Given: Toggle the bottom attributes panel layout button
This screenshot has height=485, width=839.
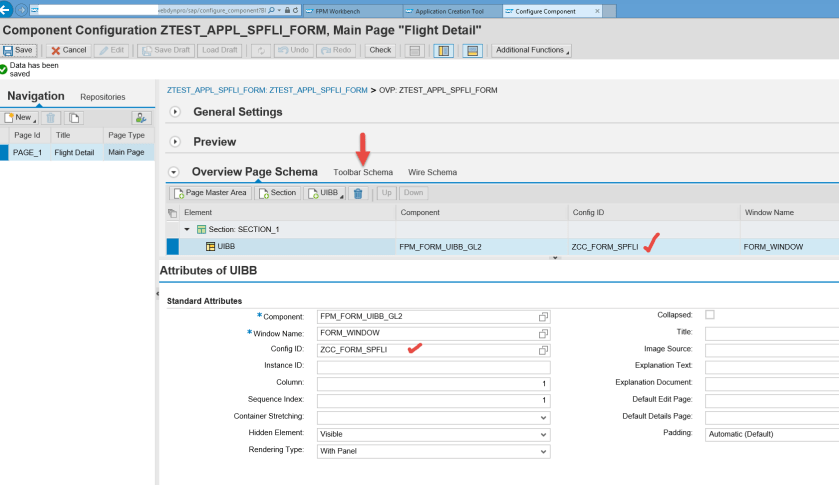Looking at the screenshot, I should click(473, 50).
